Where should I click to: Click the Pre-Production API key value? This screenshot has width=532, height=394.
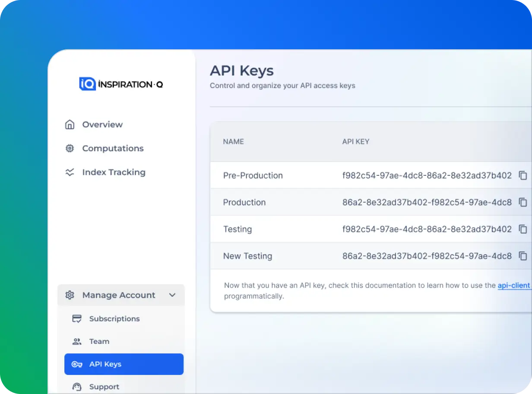tap(427, 175)
